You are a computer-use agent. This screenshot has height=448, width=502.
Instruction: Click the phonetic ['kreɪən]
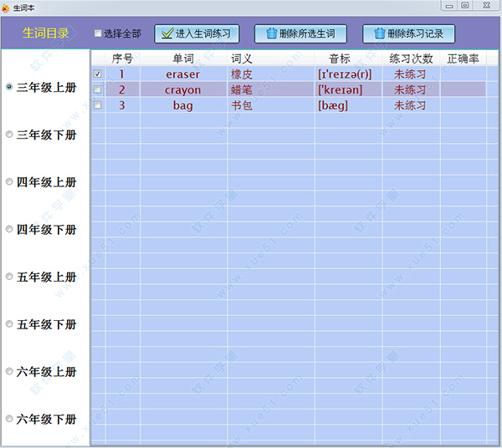point(340,90)
